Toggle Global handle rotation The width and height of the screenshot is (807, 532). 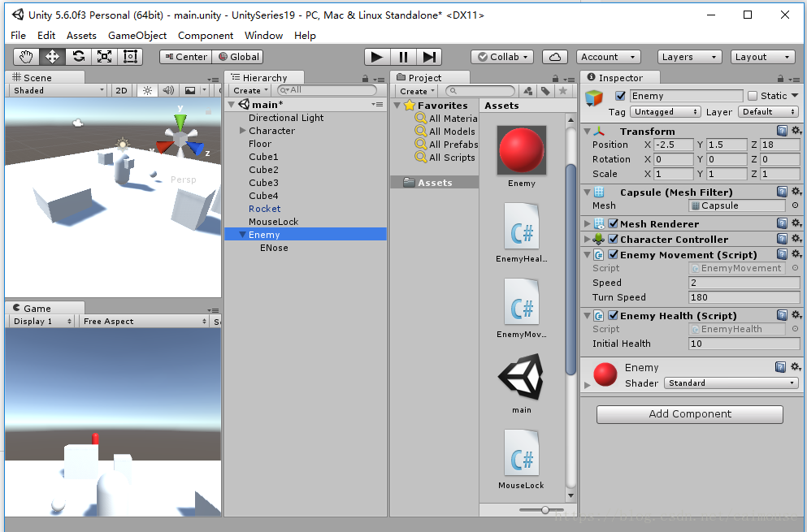coord(239,57)
